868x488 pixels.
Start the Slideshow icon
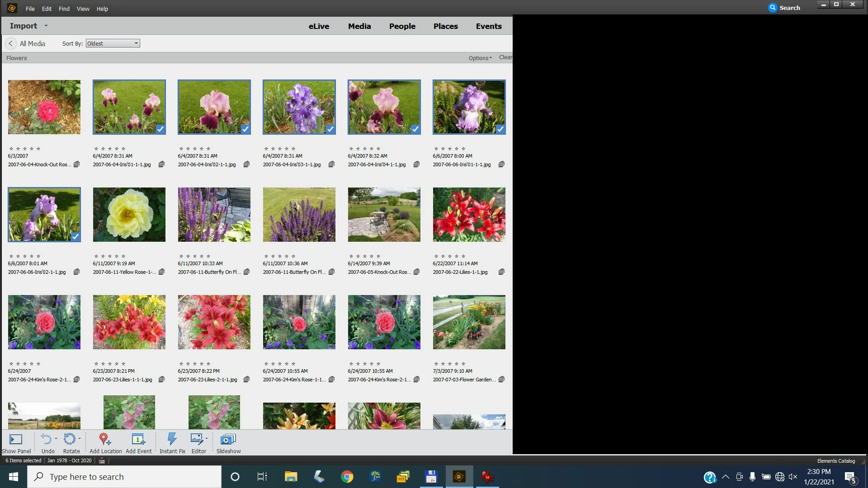tap(228, 439)
